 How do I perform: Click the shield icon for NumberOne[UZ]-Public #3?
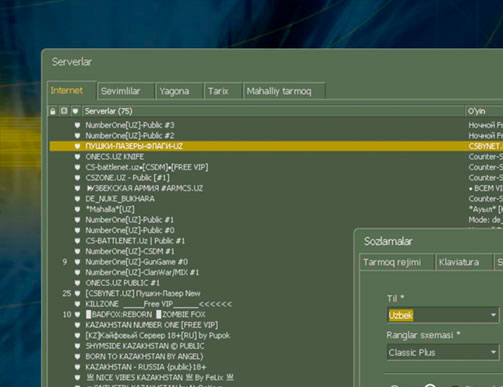coord(77,125)
